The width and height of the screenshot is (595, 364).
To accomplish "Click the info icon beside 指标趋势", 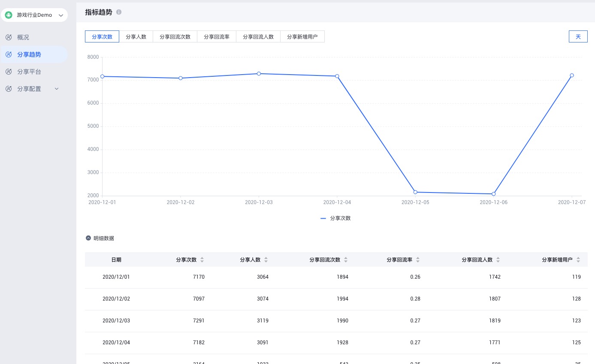I will (119, 12).
